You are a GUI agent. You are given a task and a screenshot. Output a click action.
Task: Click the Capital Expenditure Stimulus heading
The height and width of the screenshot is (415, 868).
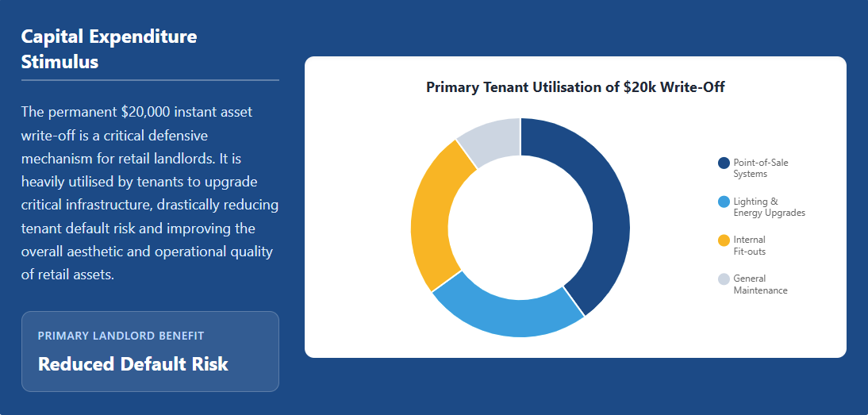click(x=109, y=48)
